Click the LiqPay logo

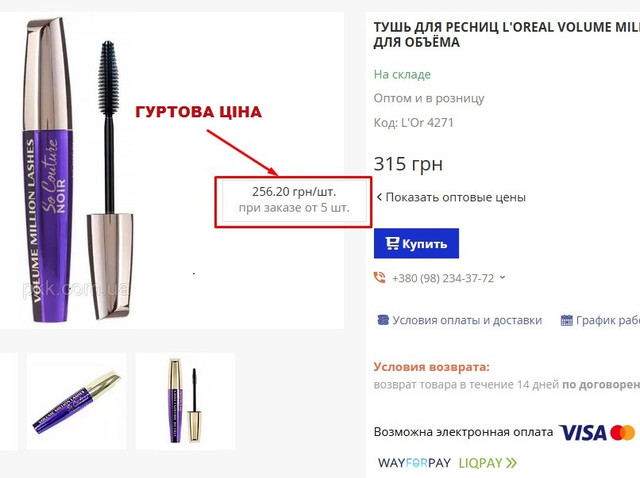coord(488,463)
